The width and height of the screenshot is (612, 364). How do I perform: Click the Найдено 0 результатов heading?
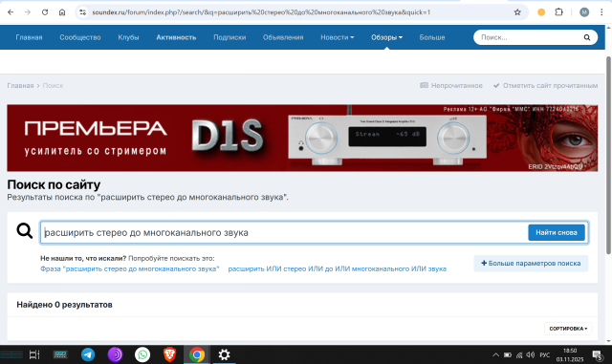tap(64, 305)
